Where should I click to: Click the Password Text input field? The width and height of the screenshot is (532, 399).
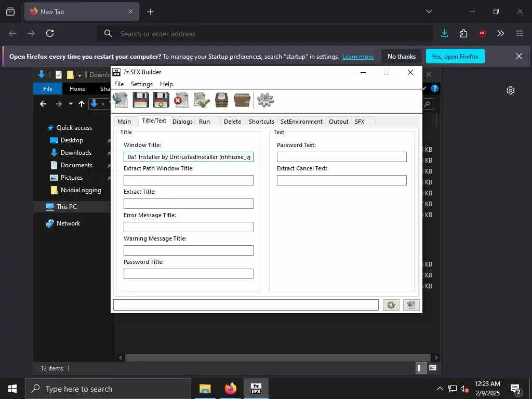[x=342, y=157]
